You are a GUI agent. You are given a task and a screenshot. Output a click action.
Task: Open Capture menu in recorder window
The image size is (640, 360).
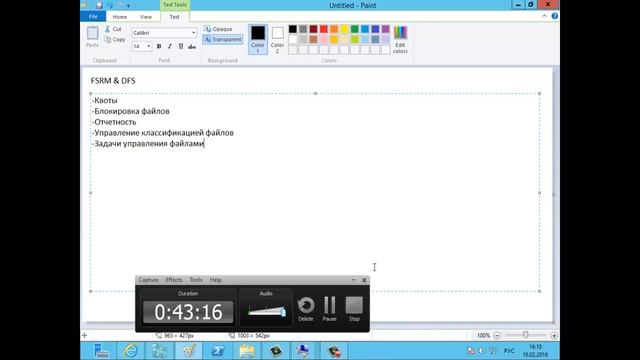click(x=148, y=280)
